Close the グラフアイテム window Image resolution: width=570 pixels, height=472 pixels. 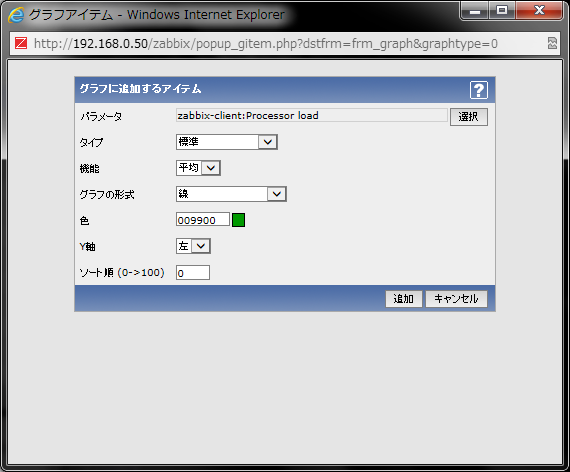click(x=539, y=11)
